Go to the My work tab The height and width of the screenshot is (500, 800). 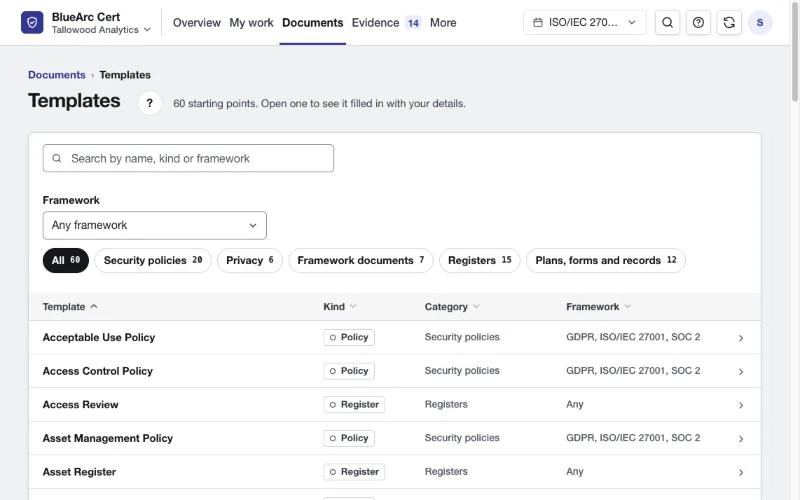252,22
